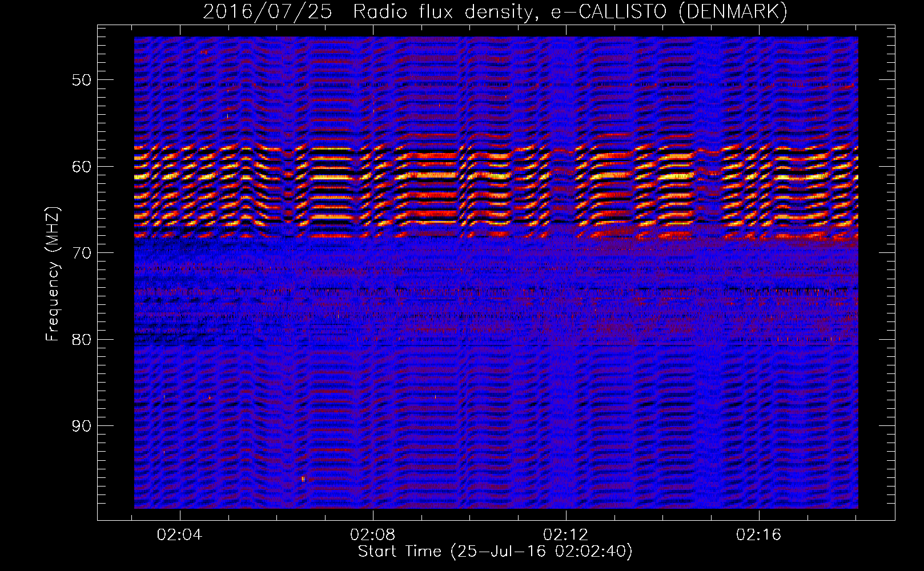The image size is (924, 571).
Task: Click the "Frequency (MHZ)" axis label
Action: tap(53, 274)
